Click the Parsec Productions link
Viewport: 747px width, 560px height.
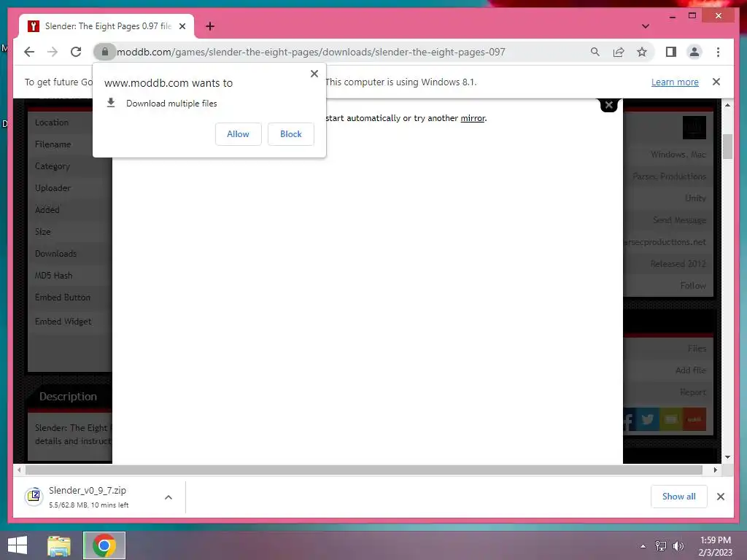[x=670, y=176]
